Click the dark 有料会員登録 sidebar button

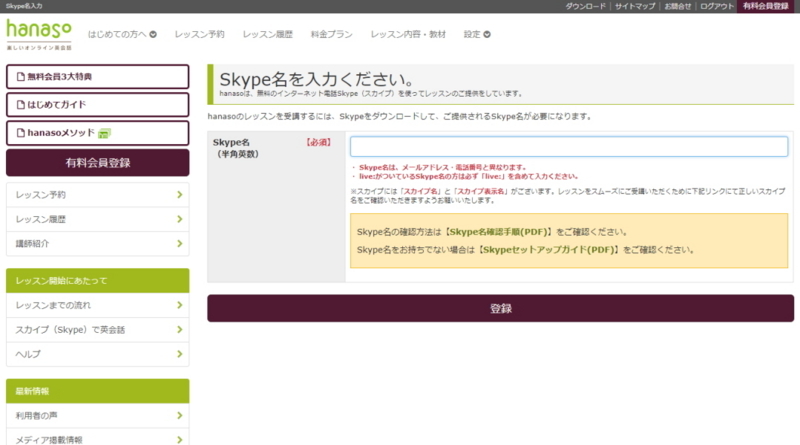pos(97,163)
